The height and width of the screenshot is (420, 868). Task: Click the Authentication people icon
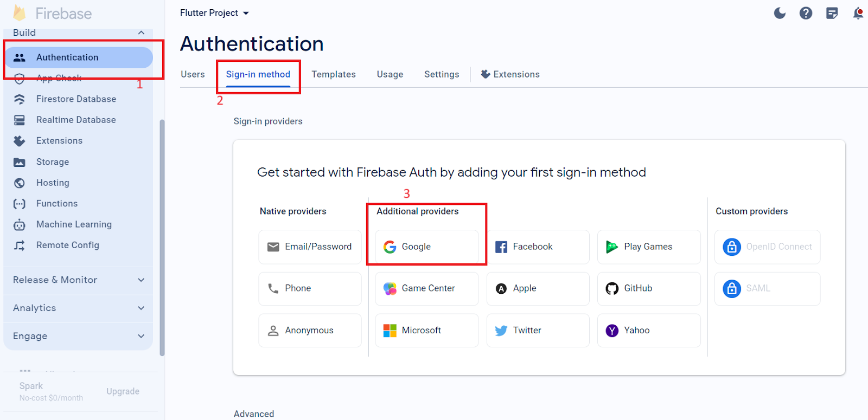click(20, 57)
